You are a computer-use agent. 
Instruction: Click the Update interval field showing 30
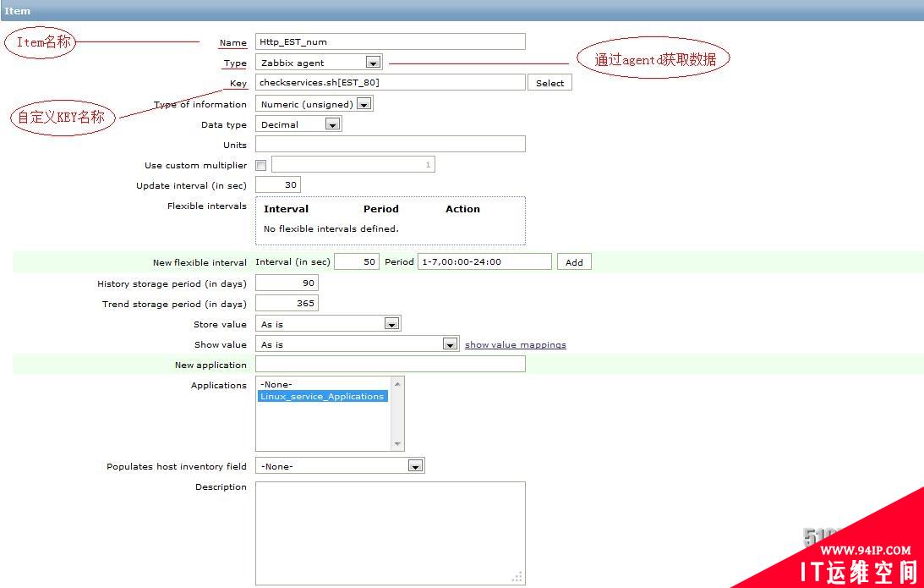(x=278, y=184)
